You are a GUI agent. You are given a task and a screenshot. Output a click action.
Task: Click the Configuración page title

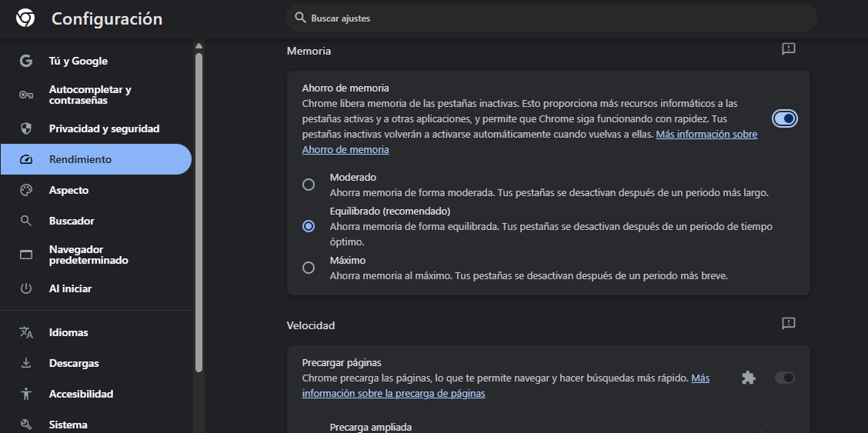coord(107,18)
